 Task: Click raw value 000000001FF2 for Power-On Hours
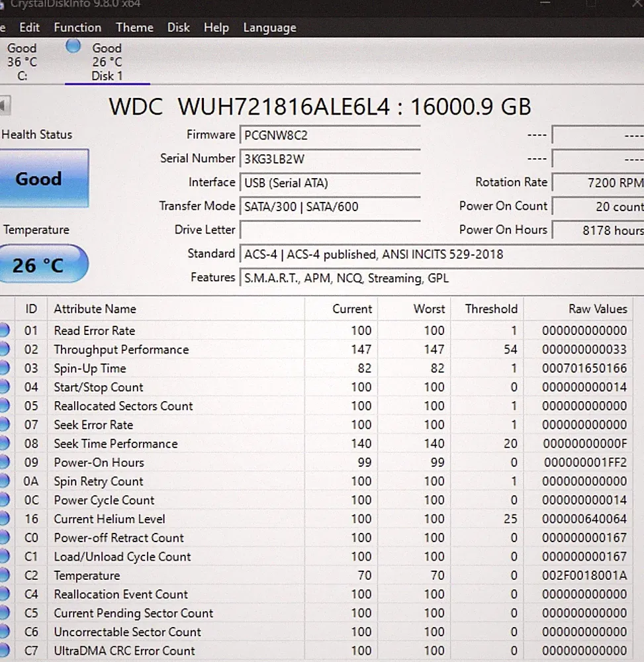(x=585, y=462)
